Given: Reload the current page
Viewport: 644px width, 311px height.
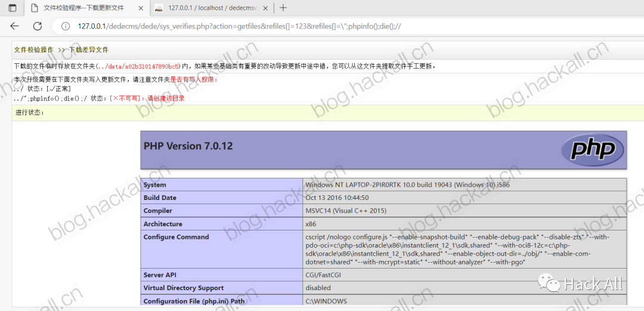Looking at the screenshot, I should click(38, 26).
